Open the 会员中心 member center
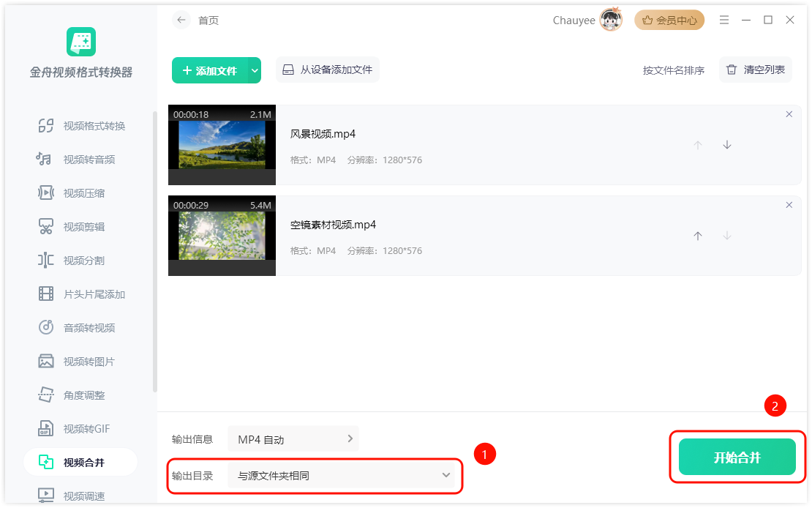Screen dimensions: 812x508 (669, 20)
